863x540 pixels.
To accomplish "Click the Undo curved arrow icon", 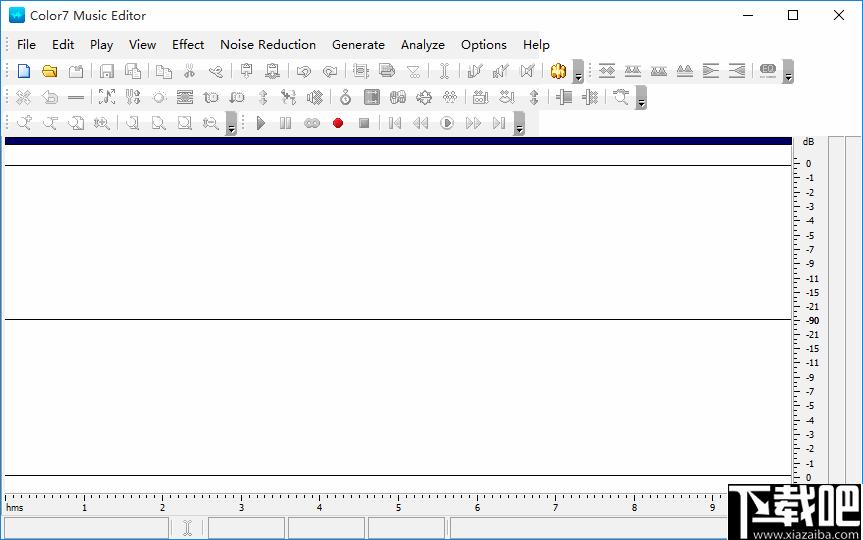I will (304, 71).
